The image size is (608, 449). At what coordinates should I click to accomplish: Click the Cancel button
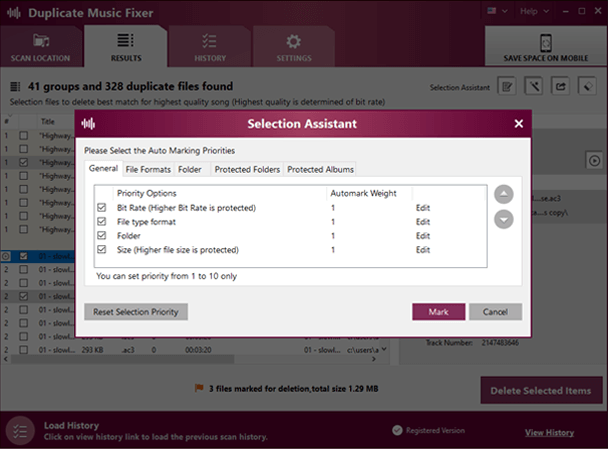click(495, 312)
